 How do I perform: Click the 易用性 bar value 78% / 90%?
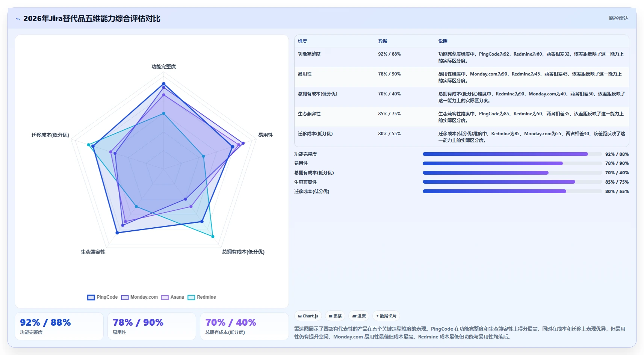click(x=617, y=163)
